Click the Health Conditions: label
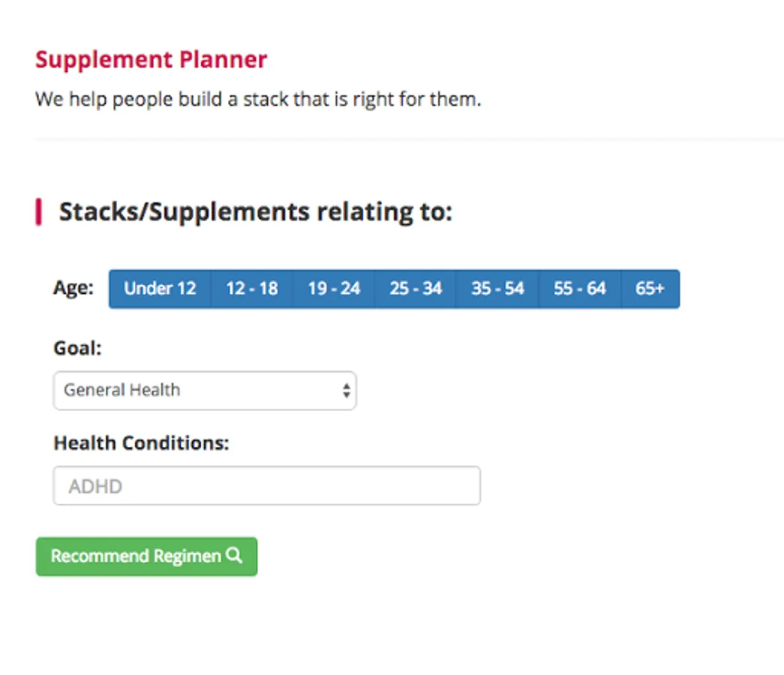Image resolution: width=784 pixels, height=675 pixels. [141, 443]
